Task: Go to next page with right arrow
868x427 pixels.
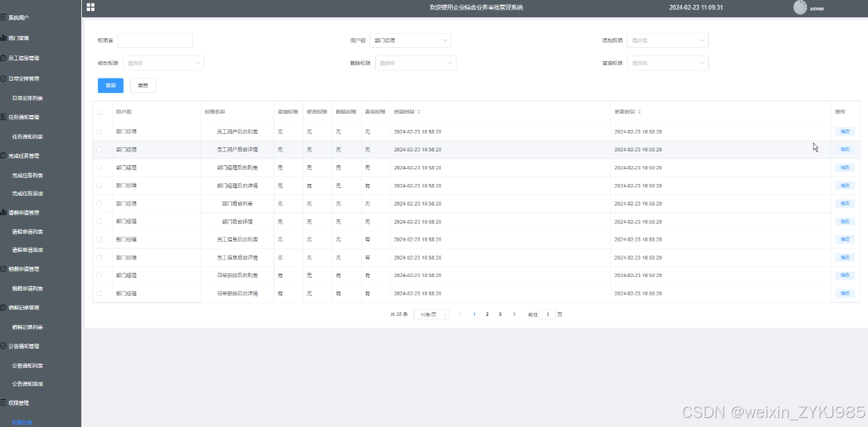Action: pos(514,315)
